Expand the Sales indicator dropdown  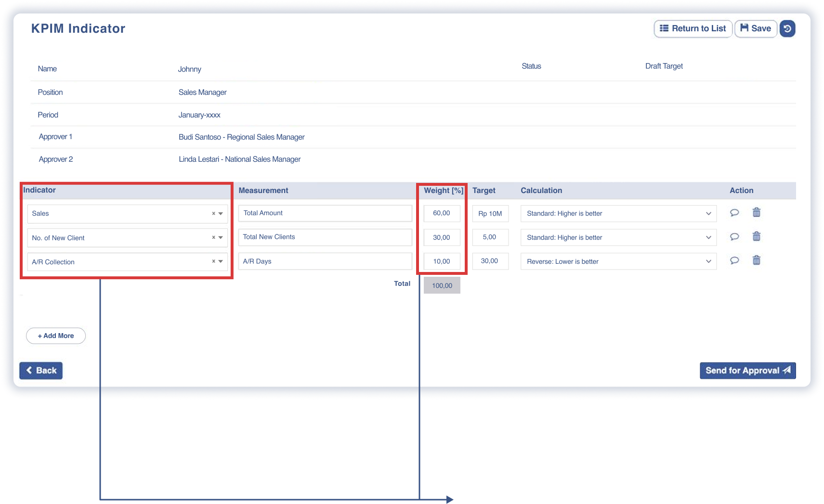point(221,214)
